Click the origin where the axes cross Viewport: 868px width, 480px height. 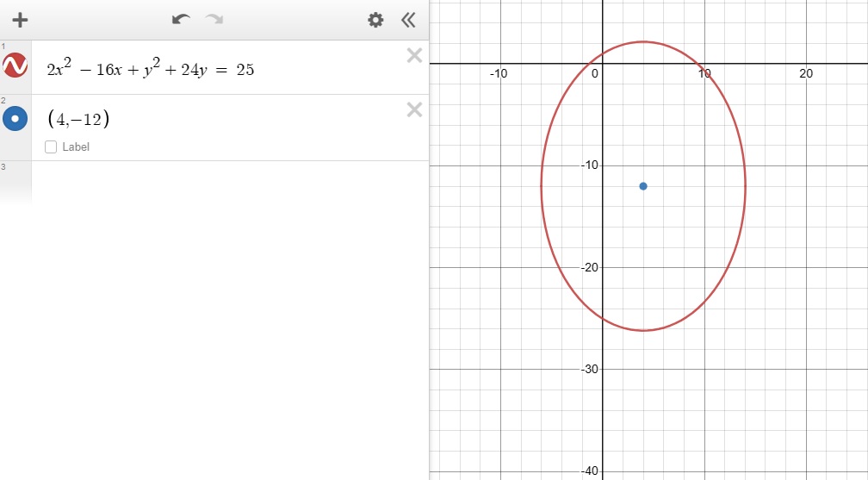click(x=603, y=63)
